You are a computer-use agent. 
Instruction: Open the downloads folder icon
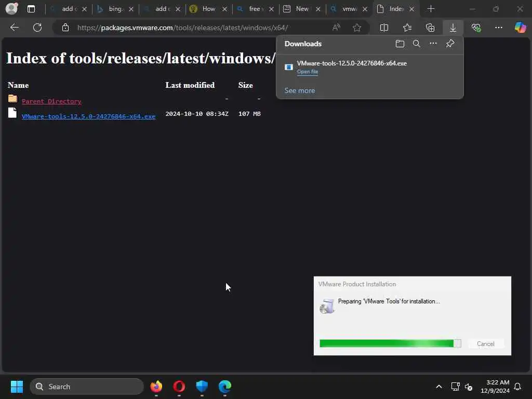[x=400, y=44]
